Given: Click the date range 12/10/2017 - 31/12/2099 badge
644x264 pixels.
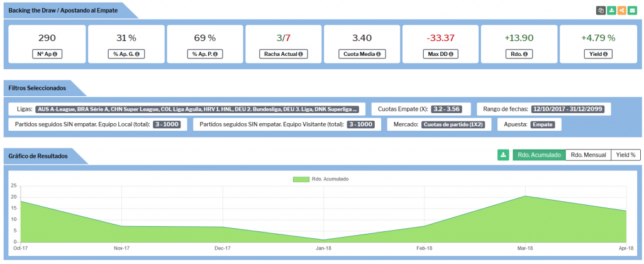Looking at the screenshot, I should pyautogui.click(x=569, y=109).
